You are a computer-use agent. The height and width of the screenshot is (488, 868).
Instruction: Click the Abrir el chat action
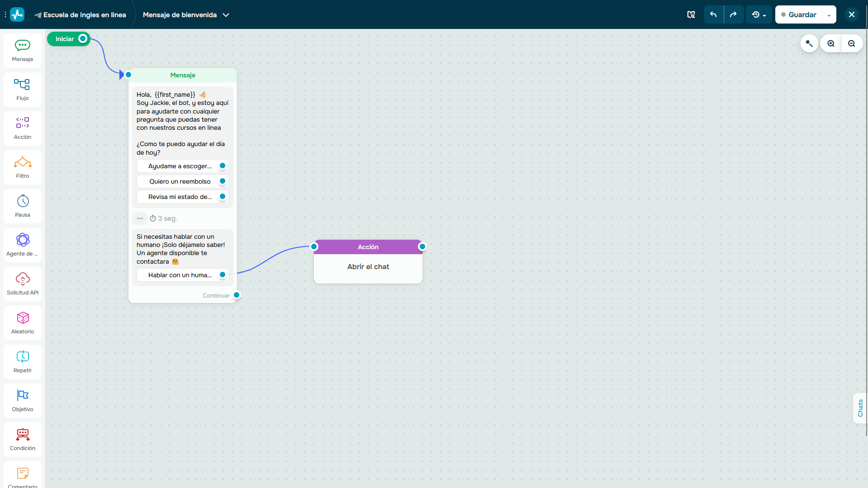coord(368,267)
